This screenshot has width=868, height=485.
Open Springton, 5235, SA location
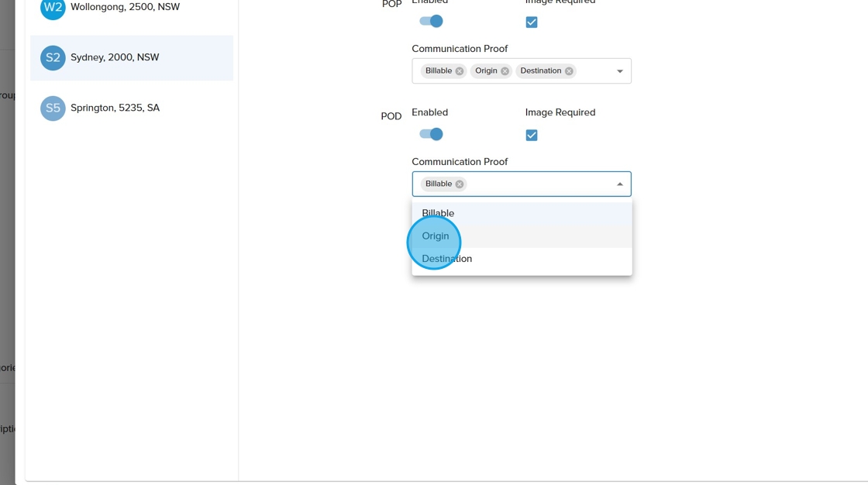(115, 108)
